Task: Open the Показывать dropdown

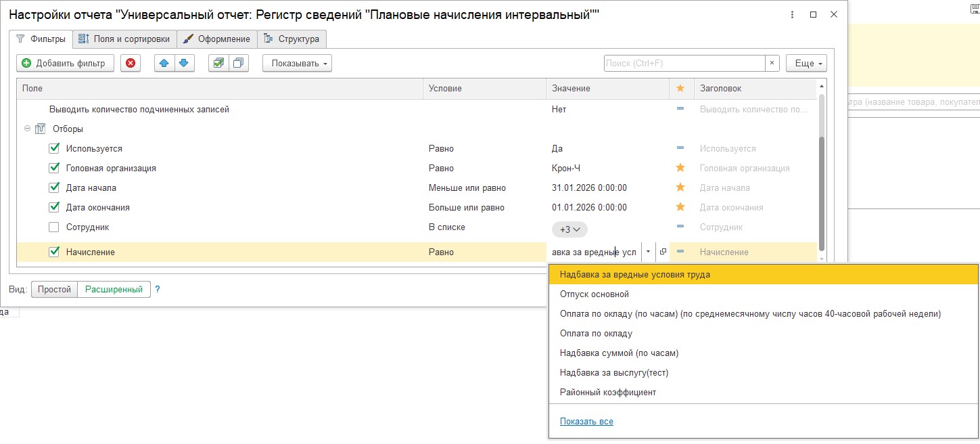Action: (x=297, y=63)
